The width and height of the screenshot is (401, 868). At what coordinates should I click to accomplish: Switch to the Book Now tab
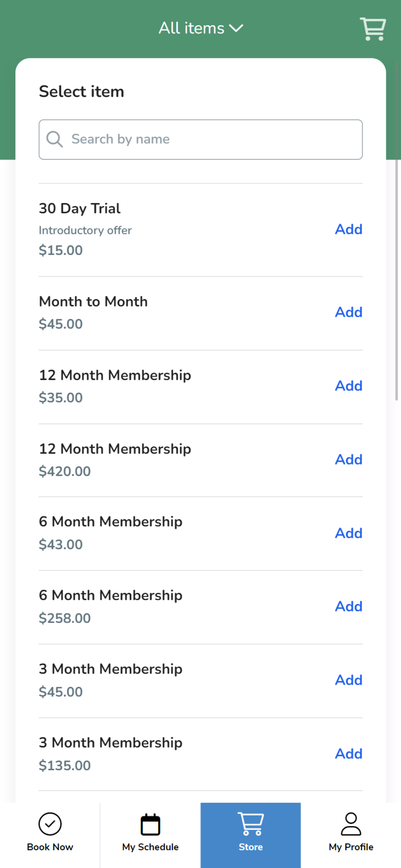coord(50,835)
